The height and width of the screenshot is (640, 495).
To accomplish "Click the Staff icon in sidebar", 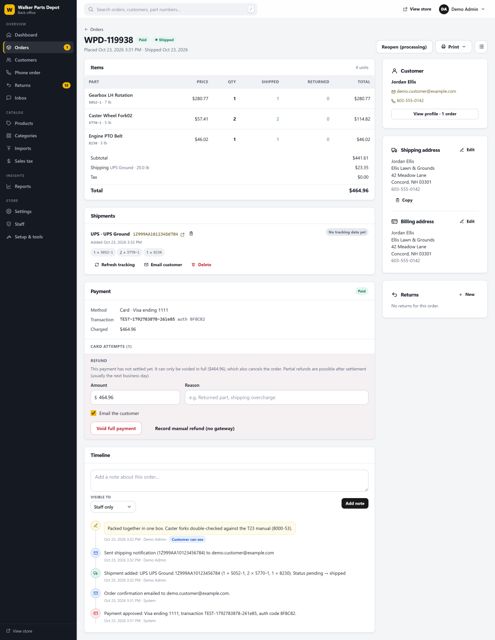I will point(9,224).
